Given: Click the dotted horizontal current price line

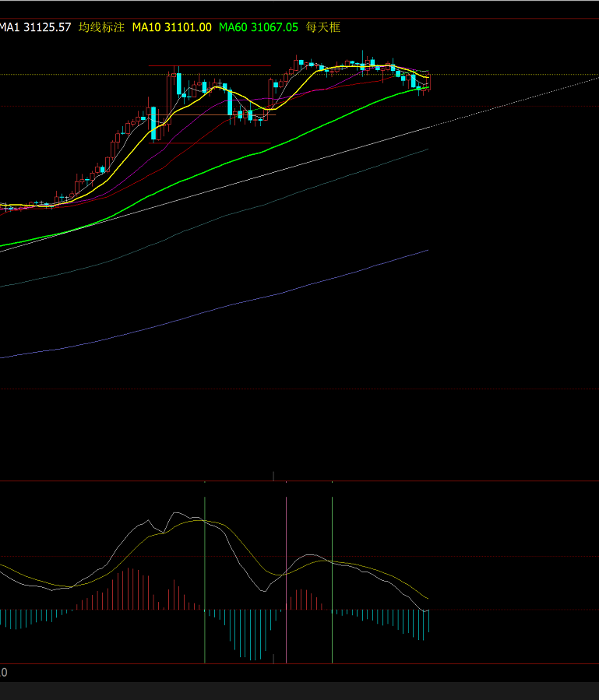Looking at the screenshot, I should [x=506, y=75].
